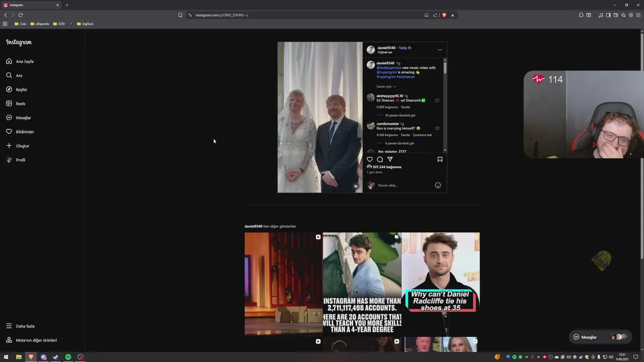The height and width of the screenshot is (362, 644).
Task: View translation with Çevirisine bak
Action: coord(422,135)
